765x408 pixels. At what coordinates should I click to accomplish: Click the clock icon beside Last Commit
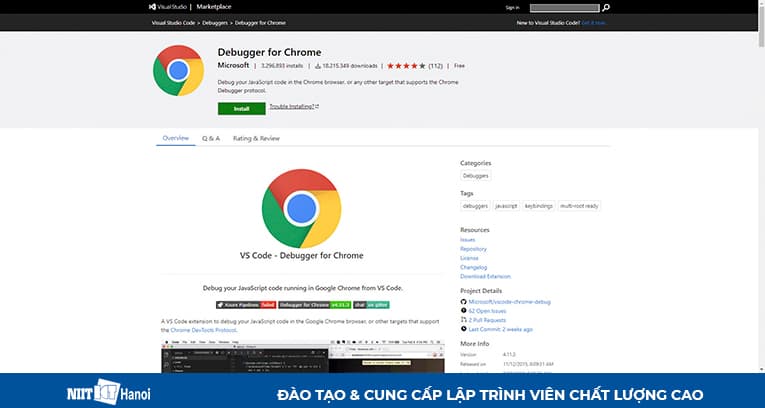(463, 329)
